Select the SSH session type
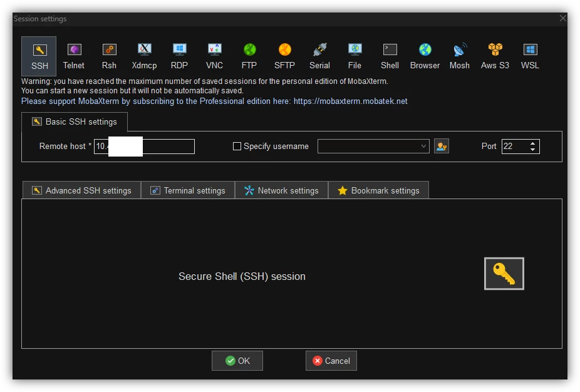The height and width of the screenshot is (392, 580). point(39,56)
